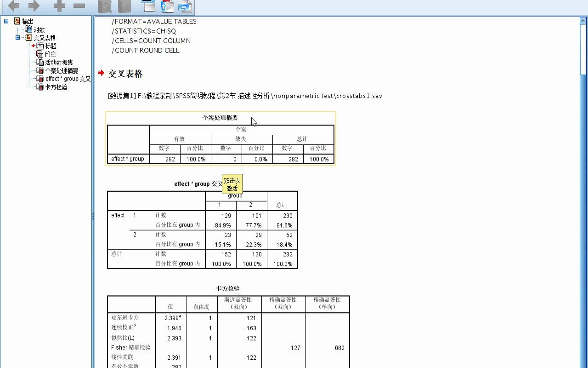588x368 pixels.
Task: Collapse the 输出 root node in outline
Action: click(x=6, y=21)
